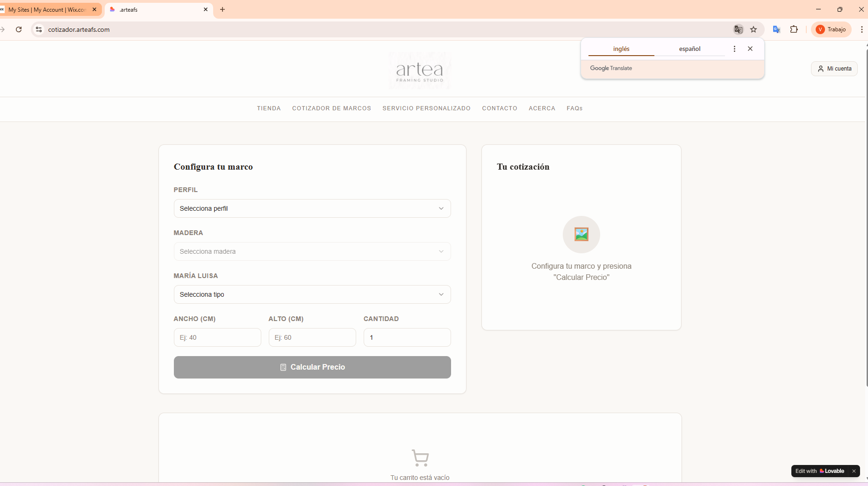Close the Google Translate popup

point(750,49)
